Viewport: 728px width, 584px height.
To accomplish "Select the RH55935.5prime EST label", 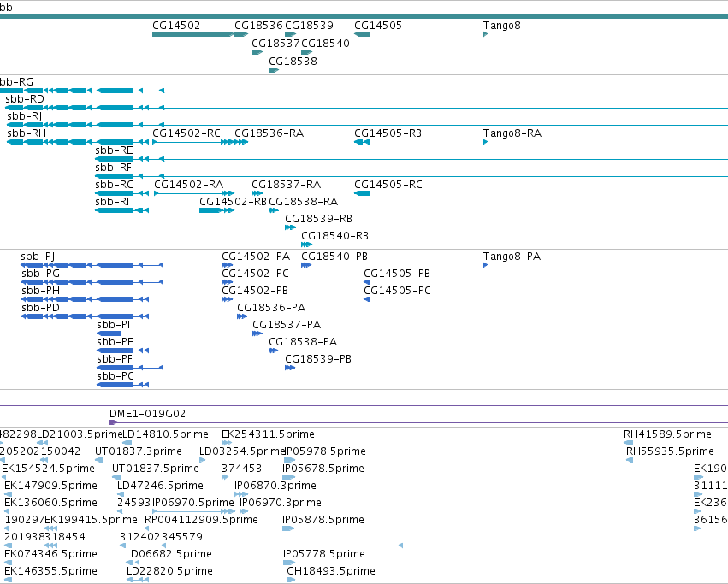I will [x=671, y=451].
